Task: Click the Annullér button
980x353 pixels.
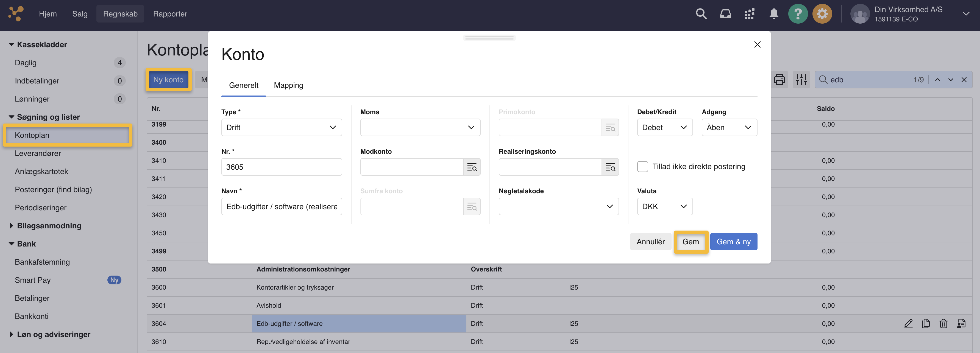Action: 651,242
